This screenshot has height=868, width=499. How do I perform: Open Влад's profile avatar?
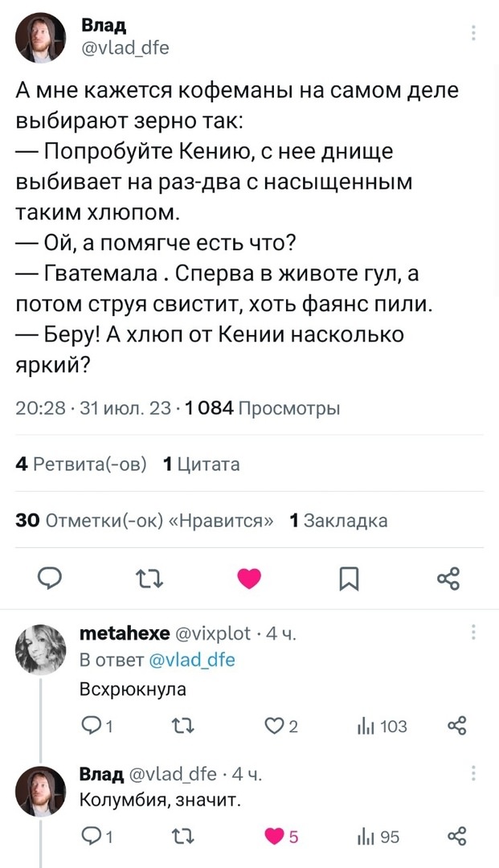40,36
